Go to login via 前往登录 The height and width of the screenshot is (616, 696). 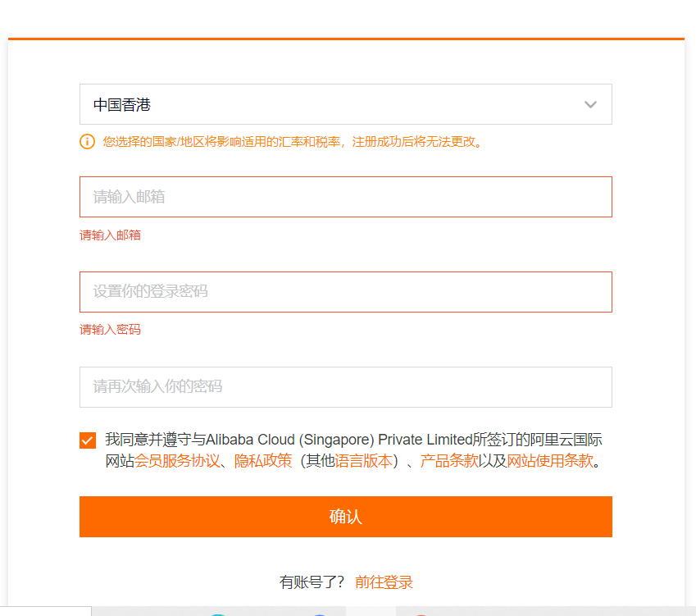tap(384, 582)
